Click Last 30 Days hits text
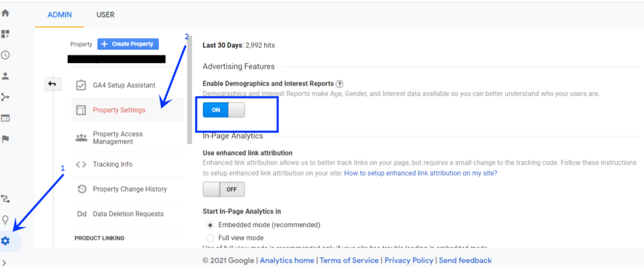The height and width of the screenshot is (267, 644). [239, 45]
